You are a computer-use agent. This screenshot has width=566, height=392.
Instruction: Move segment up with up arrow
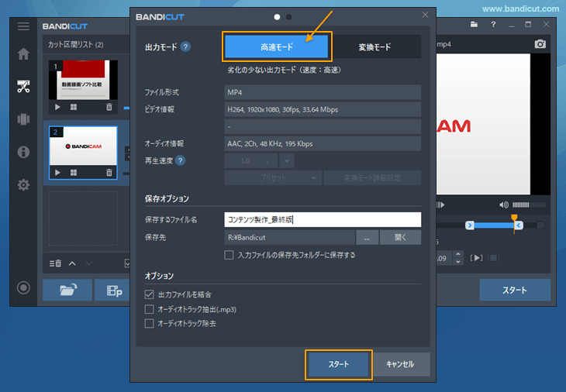[72, 263]
